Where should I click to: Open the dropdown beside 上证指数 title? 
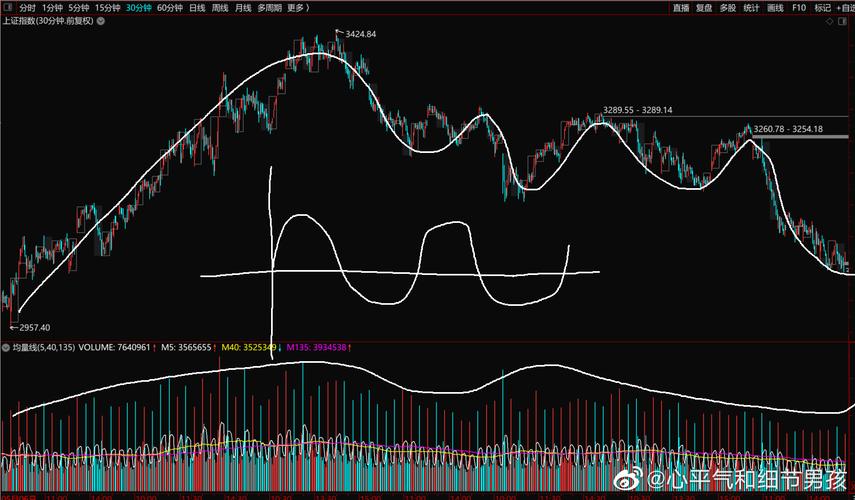(x=98, y=20)
